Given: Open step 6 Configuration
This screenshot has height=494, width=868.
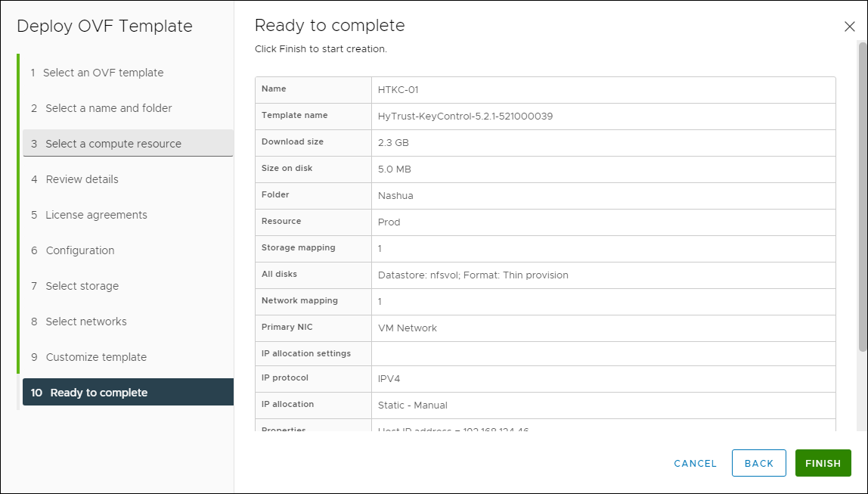Looking at the screenshot, I should pyautogui.click(x=128, y=250).
